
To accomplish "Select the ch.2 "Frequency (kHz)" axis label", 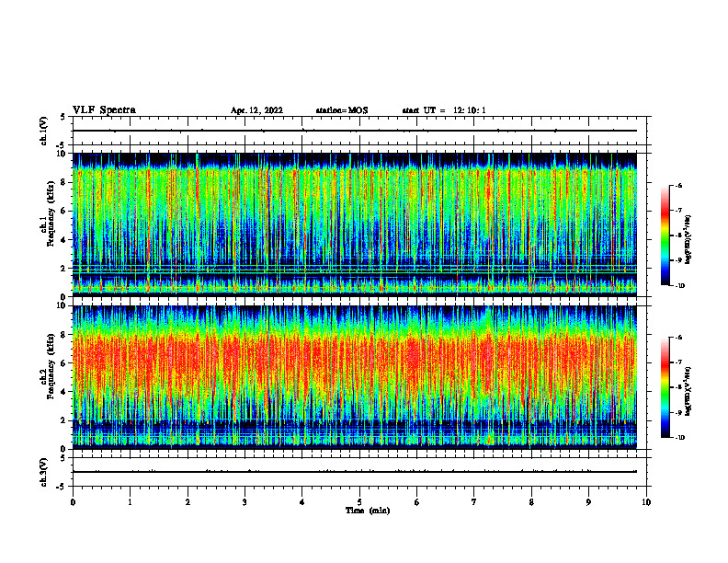I will 51,366.
